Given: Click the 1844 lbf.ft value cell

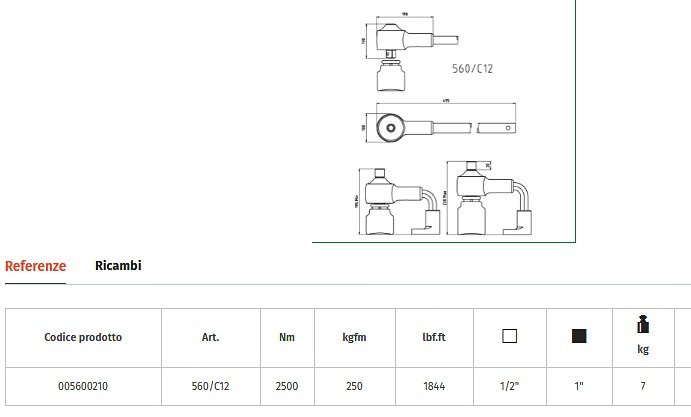Looking at the screenshot, I should click(x=434, y=385).
